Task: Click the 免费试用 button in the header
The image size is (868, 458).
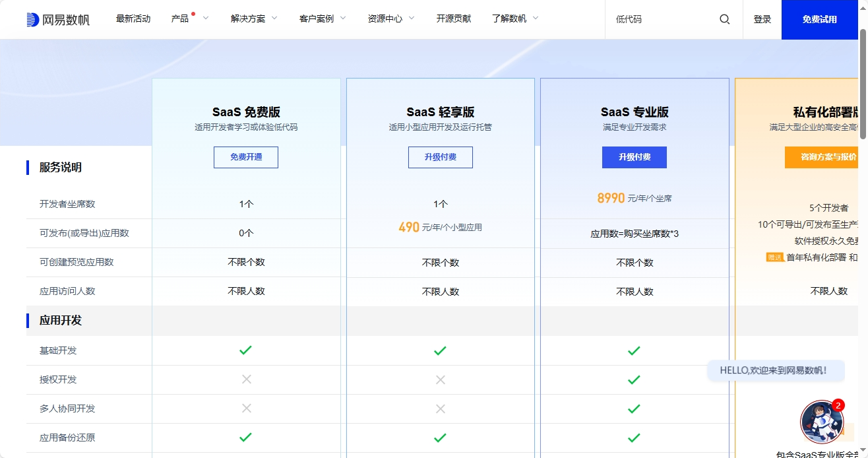Action: point(819,20)
